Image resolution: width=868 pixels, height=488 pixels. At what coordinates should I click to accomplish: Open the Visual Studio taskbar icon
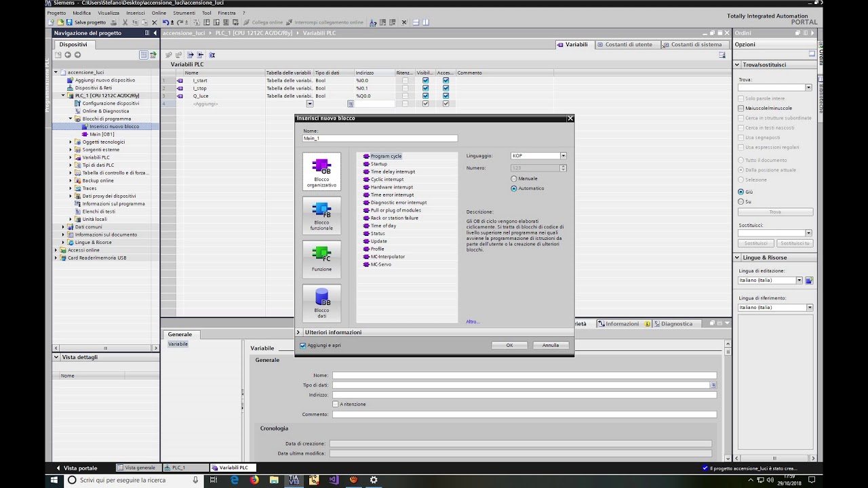coord(333,480)
